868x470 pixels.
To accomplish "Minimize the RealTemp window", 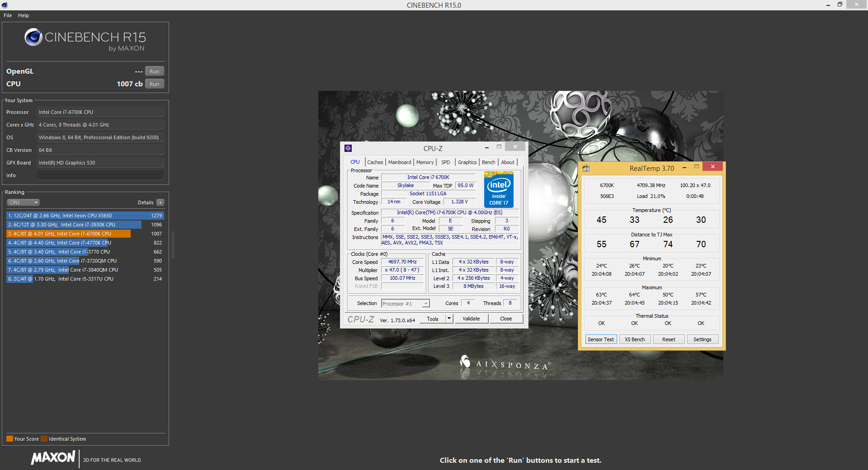I will pyautogui.click(x=684, y=168).
